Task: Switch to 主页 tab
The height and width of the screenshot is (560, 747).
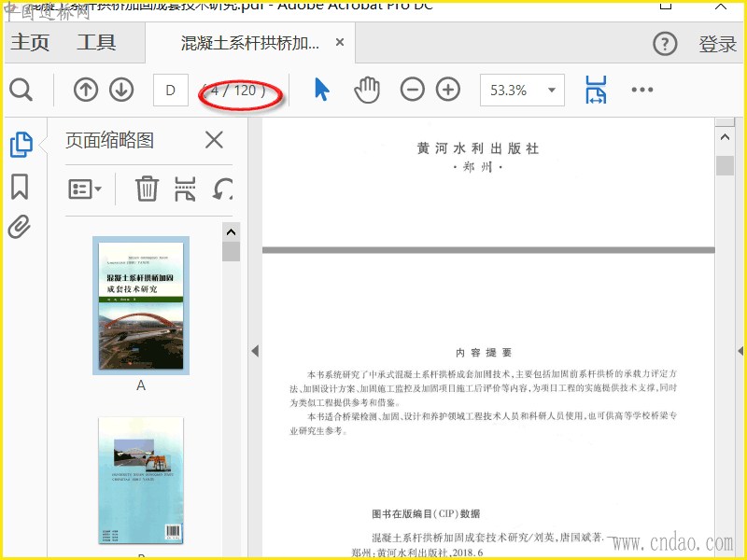Action: tap(30, 42)
